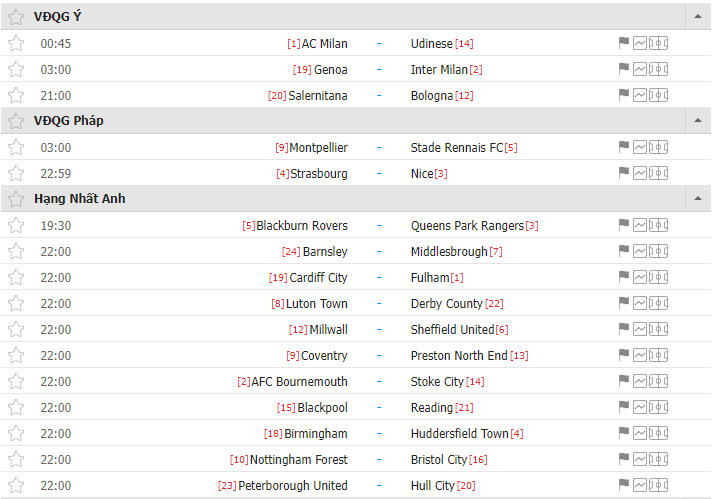The width and height of the screenshot is (712, 499).
Task: Click the flag icon for Peterborough United match
Action: [624, 485]
